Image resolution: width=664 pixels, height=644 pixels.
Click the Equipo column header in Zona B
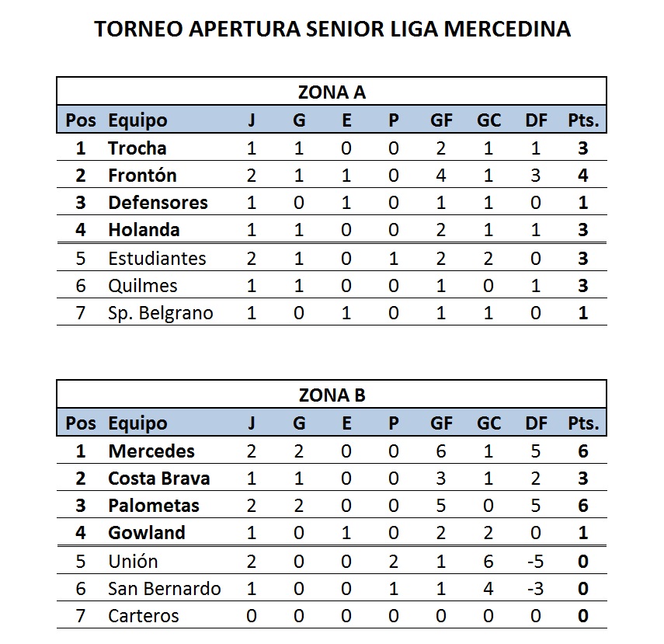[137, 424]
